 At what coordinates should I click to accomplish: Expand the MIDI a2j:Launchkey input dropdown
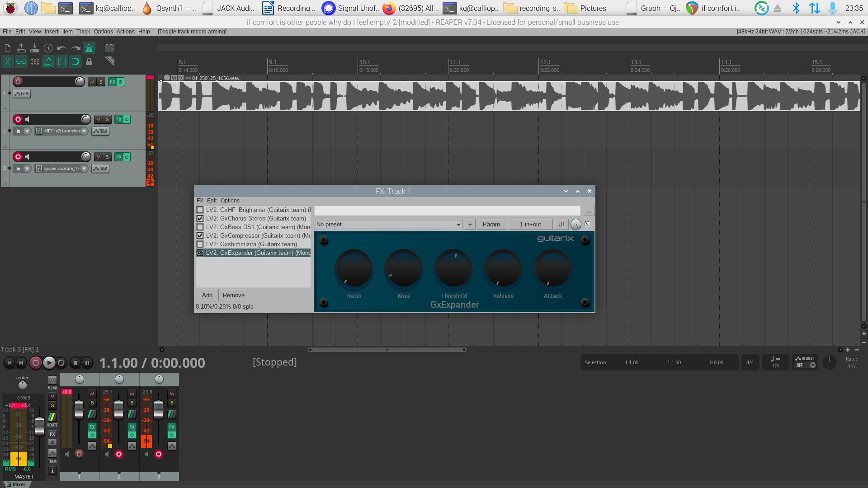84,131
